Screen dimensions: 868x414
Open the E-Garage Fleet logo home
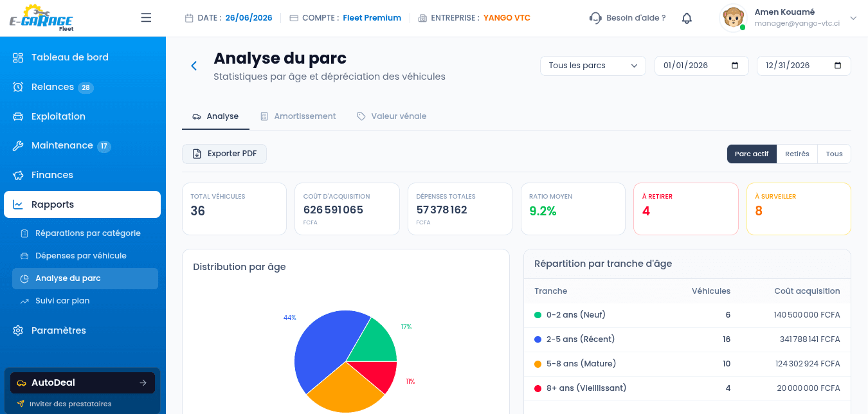pyautogui.click(x=42, y=18)
